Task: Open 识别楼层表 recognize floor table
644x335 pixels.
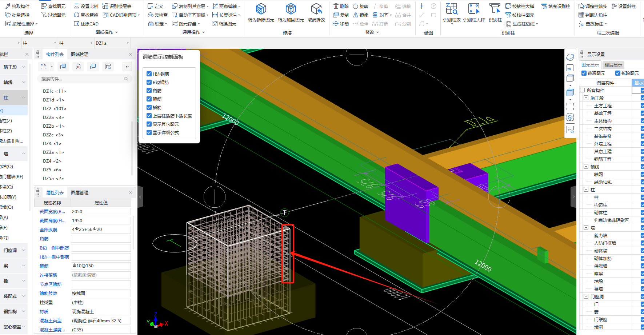Action: click(117, 6)
